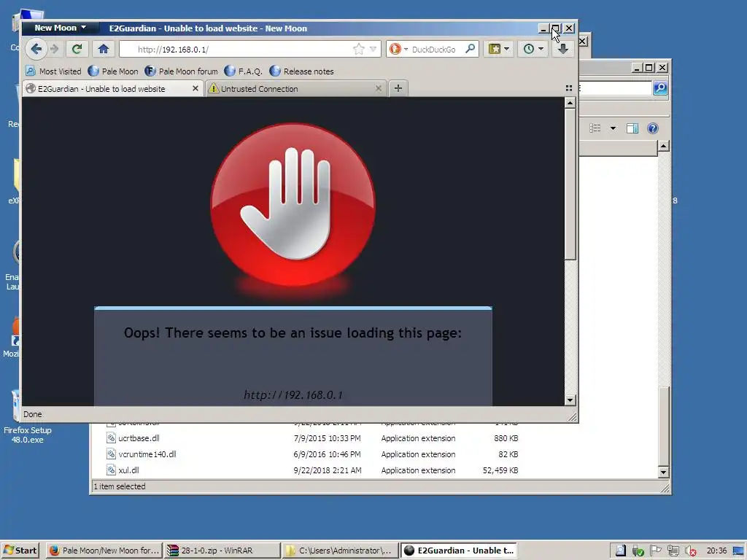The width and height of the screenshot is (747, 560).
Task: Select the ucrtbase.dll file
Action: 139,438
